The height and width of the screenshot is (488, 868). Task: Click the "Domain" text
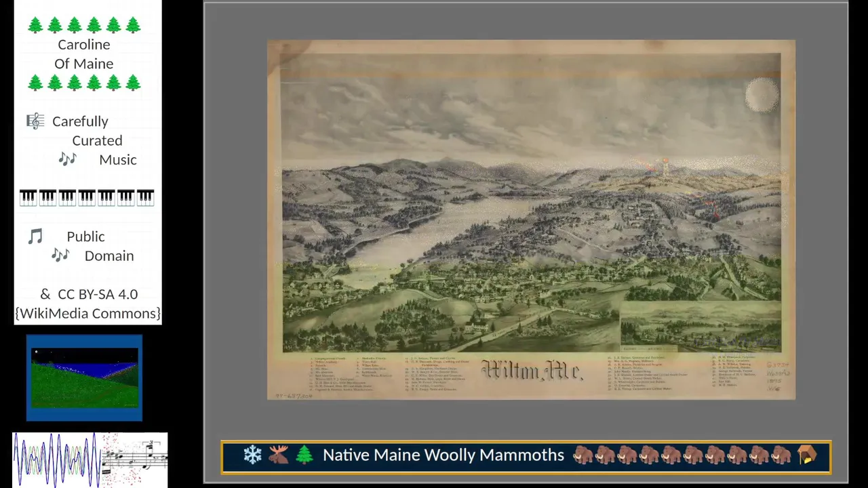(109, 256)
